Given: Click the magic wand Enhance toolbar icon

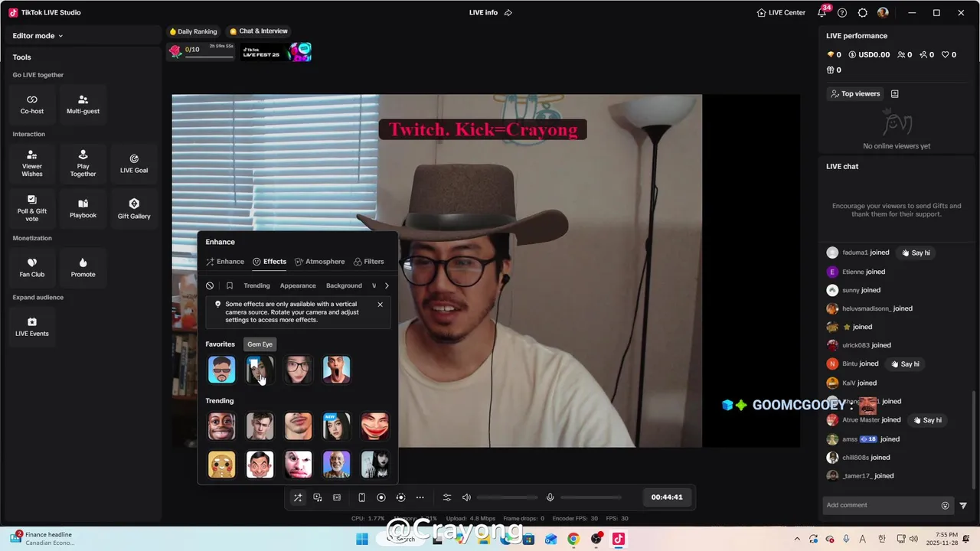Looking at the screenshot, I should (x=298, y=497).
